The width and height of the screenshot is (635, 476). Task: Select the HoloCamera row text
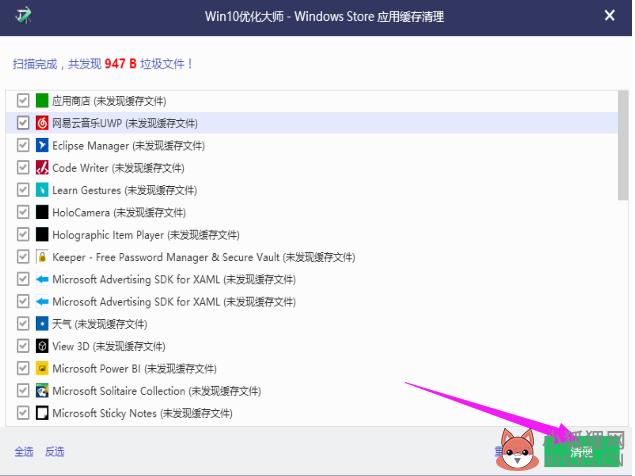click(x=119, y=212)
